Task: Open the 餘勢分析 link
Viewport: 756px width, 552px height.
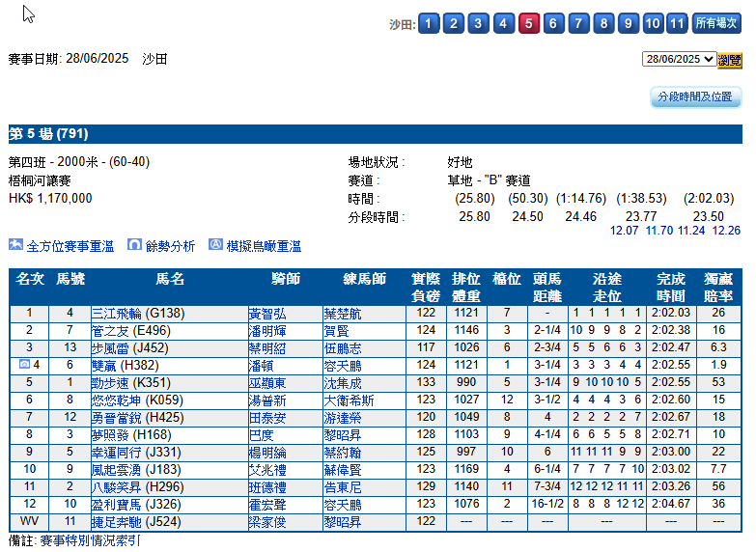Action: 170,246
